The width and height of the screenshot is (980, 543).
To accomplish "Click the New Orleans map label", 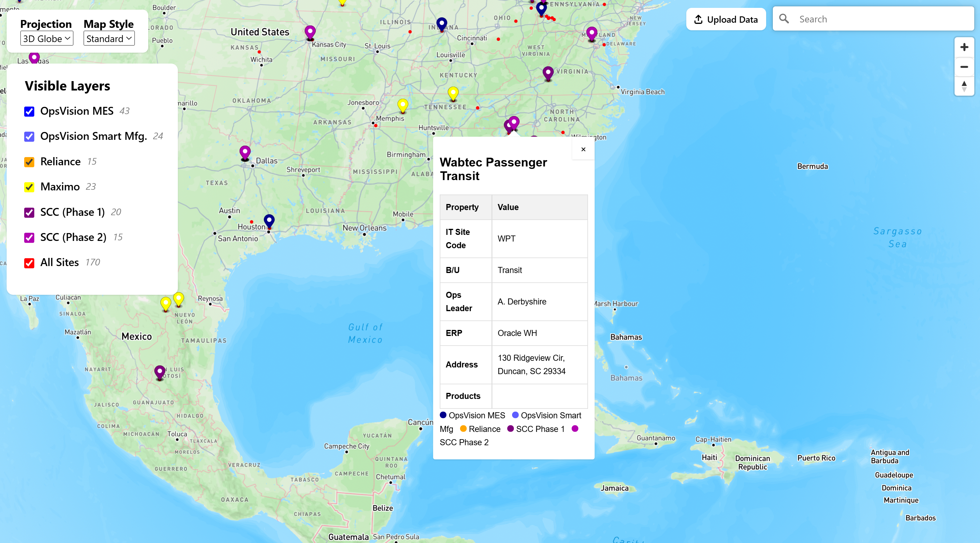I will [364, 228].
